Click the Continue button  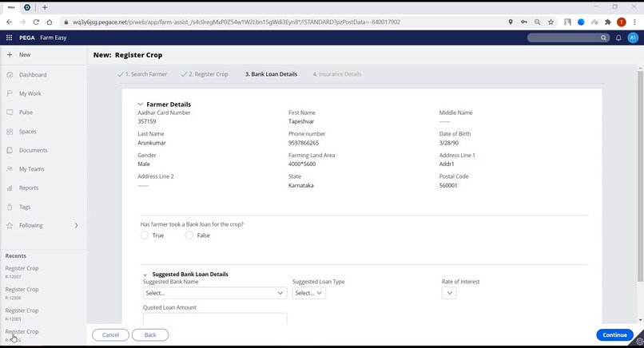[614, 335]
